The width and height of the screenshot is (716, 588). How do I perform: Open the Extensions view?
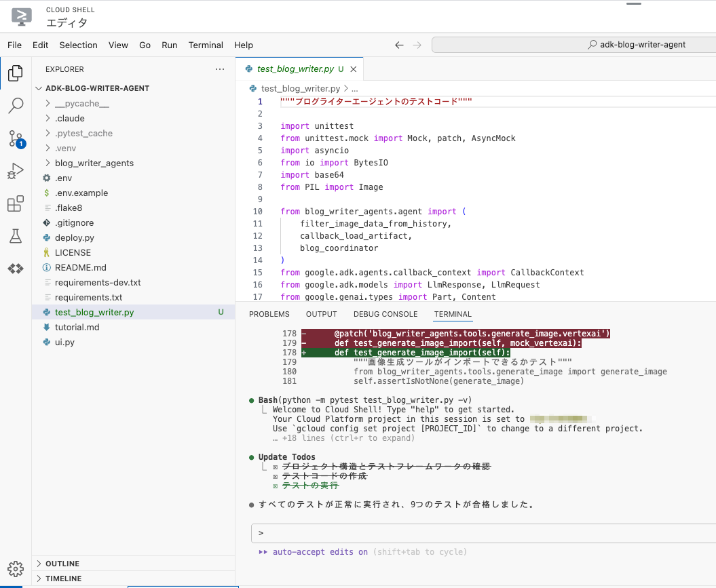15,203
